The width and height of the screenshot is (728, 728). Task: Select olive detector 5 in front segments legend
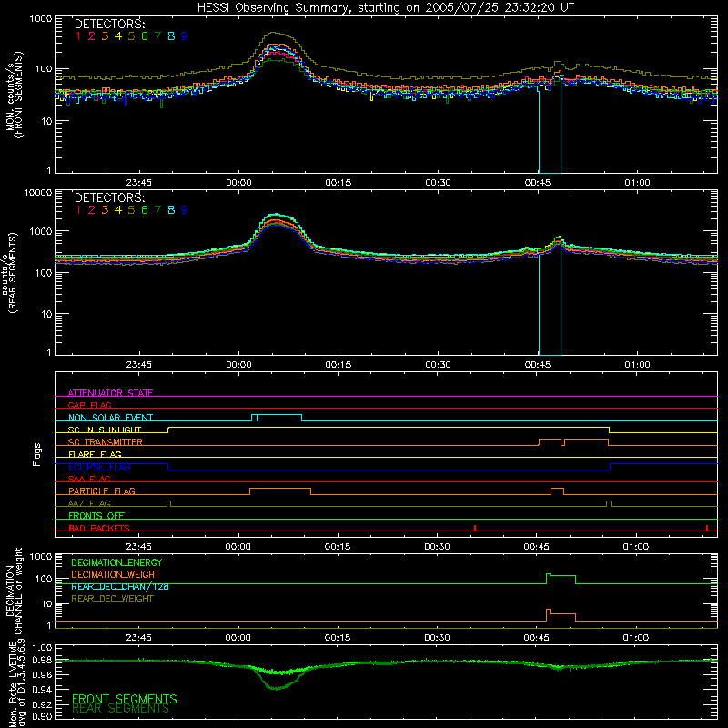point(131,36)
